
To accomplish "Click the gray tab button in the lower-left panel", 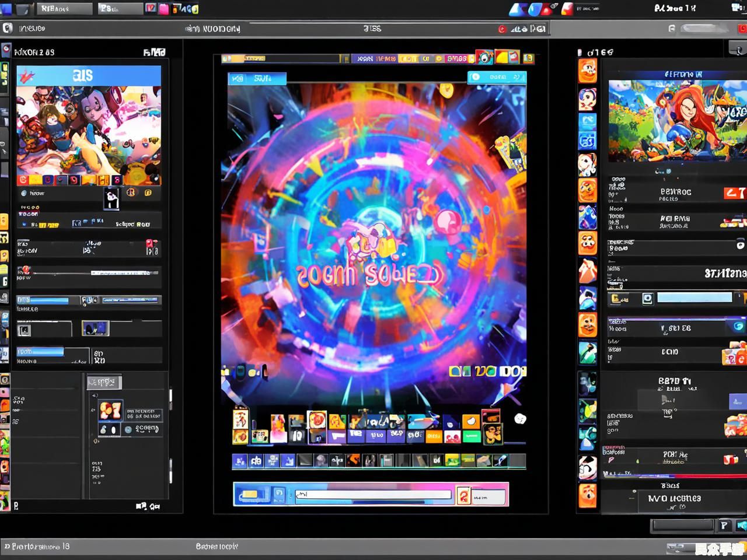I will [x=104, y=383].
